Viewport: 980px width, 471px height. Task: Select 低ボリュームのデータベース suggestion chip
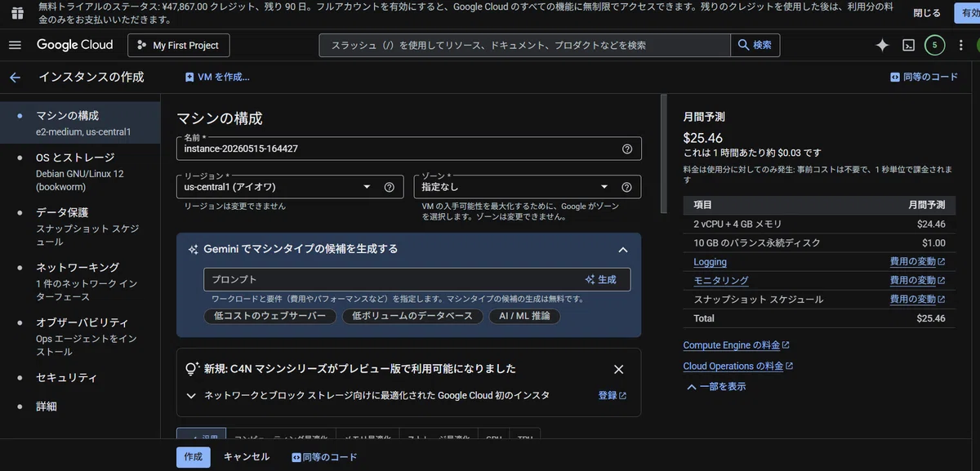pos(412,316)
